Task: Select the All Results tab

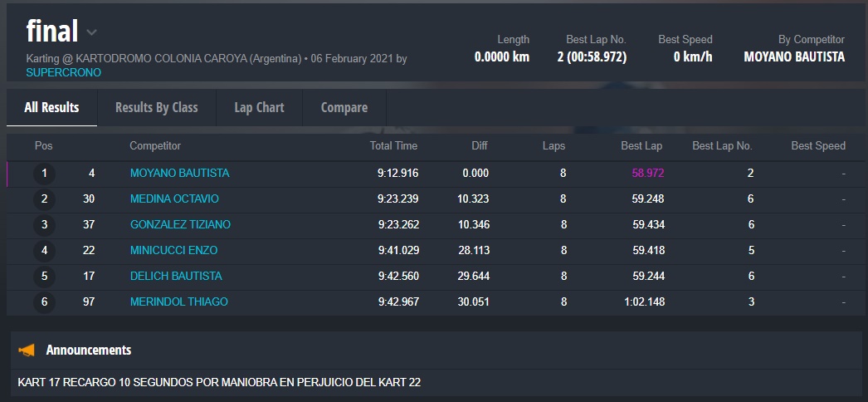Action: click(x=51, y=107)
